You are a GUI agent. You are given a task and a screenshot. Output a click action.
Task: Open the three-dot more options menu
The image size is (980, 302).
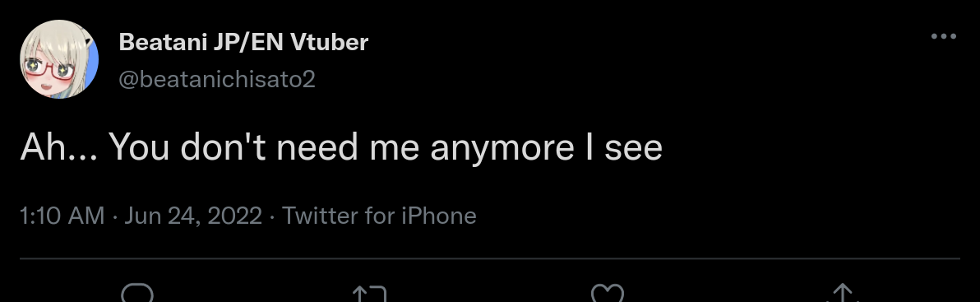[x=944, y=36]
